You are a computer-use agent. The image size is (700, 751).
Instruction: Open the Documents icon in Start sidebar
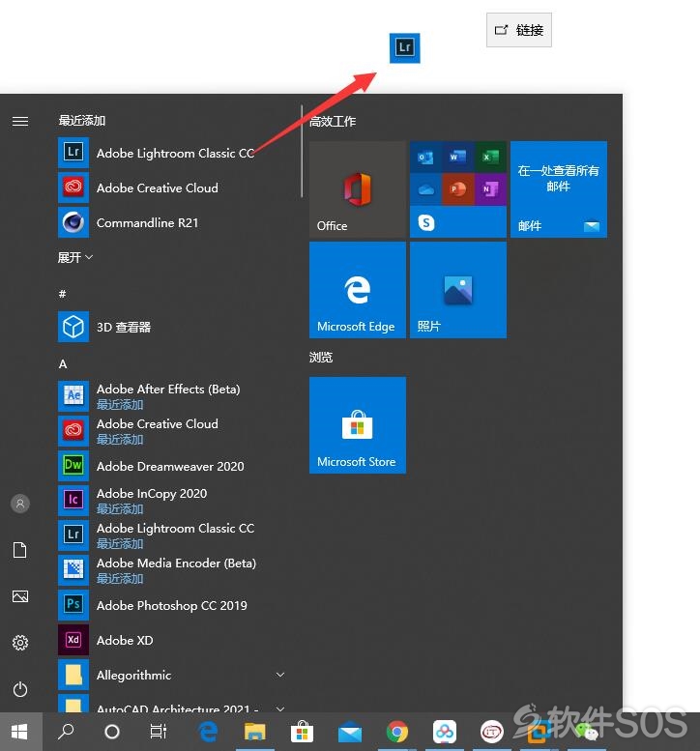point(20,550)
